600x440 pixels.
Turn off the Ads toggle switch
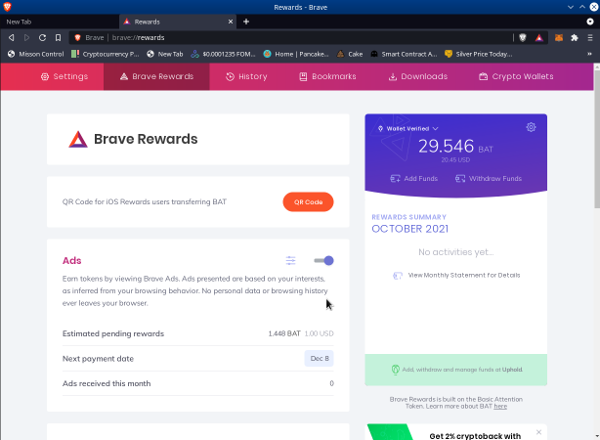324,261
